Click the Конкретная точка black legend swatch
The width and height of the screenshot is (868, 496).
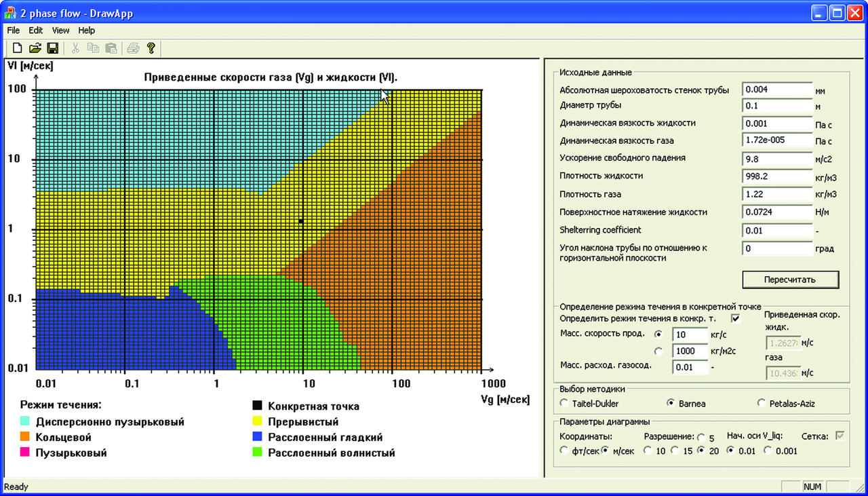click(258, 406)
